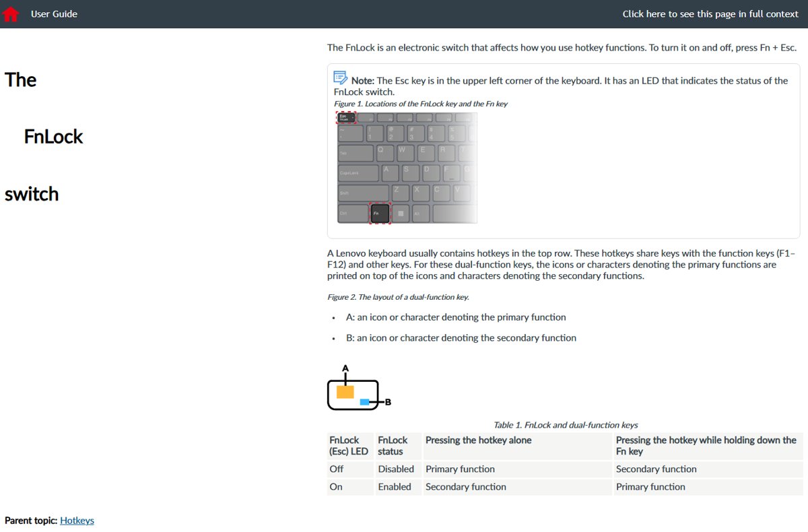This screenshot has height=532, width=808.
Task: Click the paragraph starting 'A Lenovo keyboard usually contains hotkeys'
Action: [x=562, y=265]
